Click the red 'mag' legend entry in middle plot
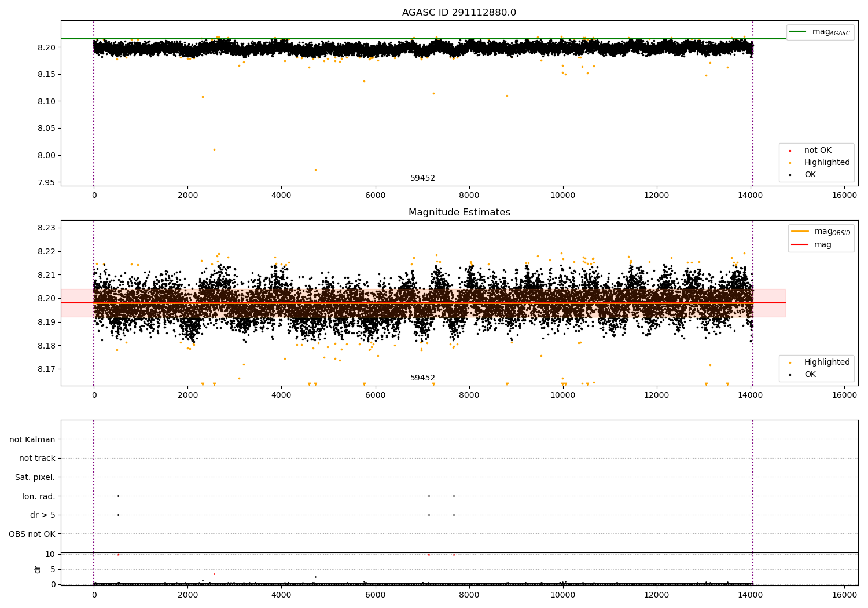Screen dimensions: 868x608 [x=812, y=244]
